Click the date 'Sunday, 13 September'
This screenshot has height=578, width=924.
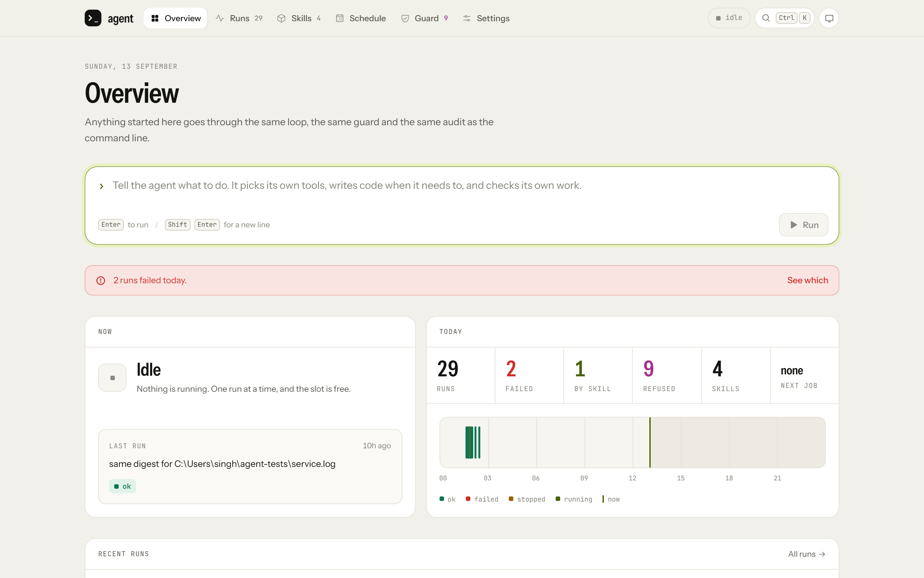(131, 66)
